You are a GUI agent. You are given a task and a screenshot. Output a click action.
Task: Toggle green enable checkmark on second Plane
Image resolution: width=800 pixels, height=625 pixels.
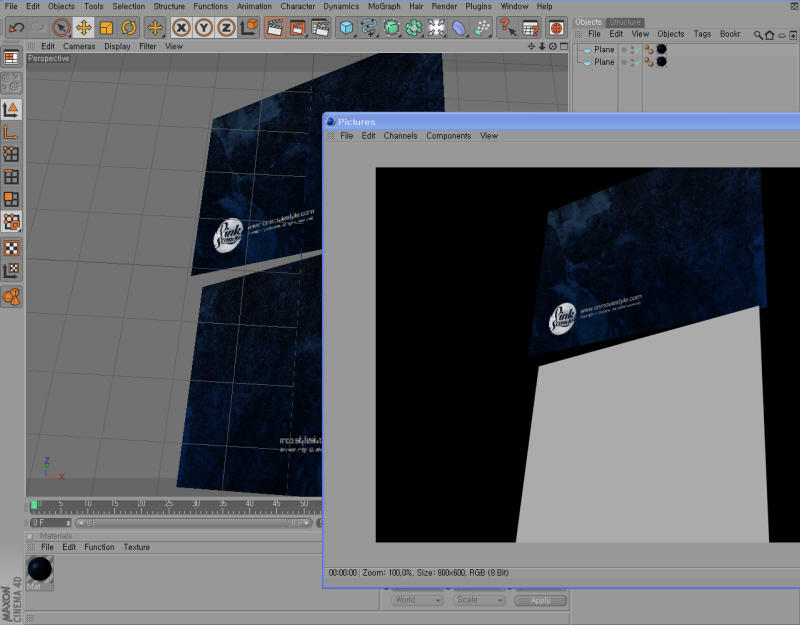[638, 62]
